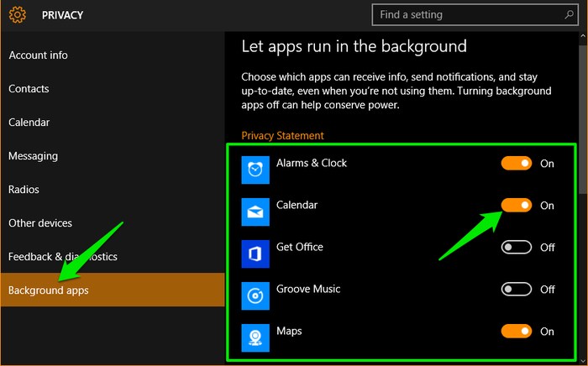This screenshot has width=588, height=366.
Task: Click the Settings gear icon
Action: [18, 15]
